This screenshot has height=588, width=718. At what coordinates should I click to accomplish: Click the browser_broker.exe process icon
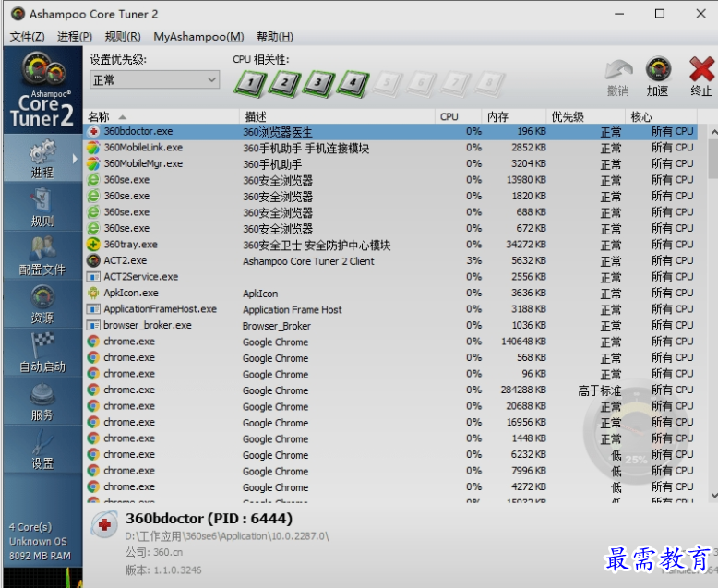[x=93, y=326]
